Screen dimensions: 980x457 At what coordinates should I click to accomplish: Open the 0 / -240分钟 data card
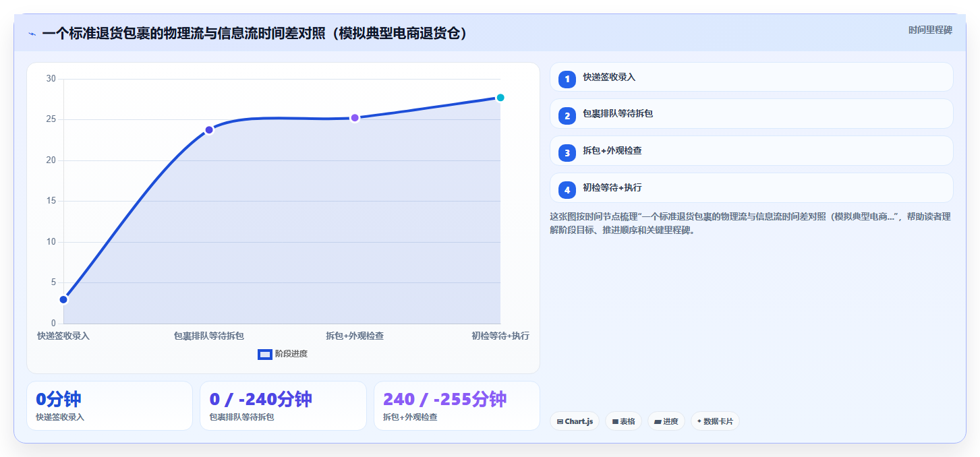click(x=283, y=406)
